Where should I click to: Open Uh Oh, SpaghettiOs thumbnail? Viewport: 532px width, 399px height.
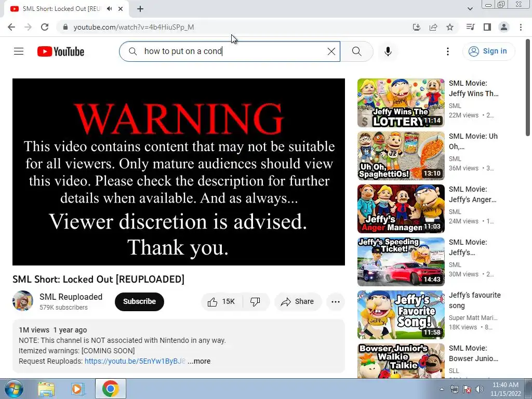(x=401, y=156)
